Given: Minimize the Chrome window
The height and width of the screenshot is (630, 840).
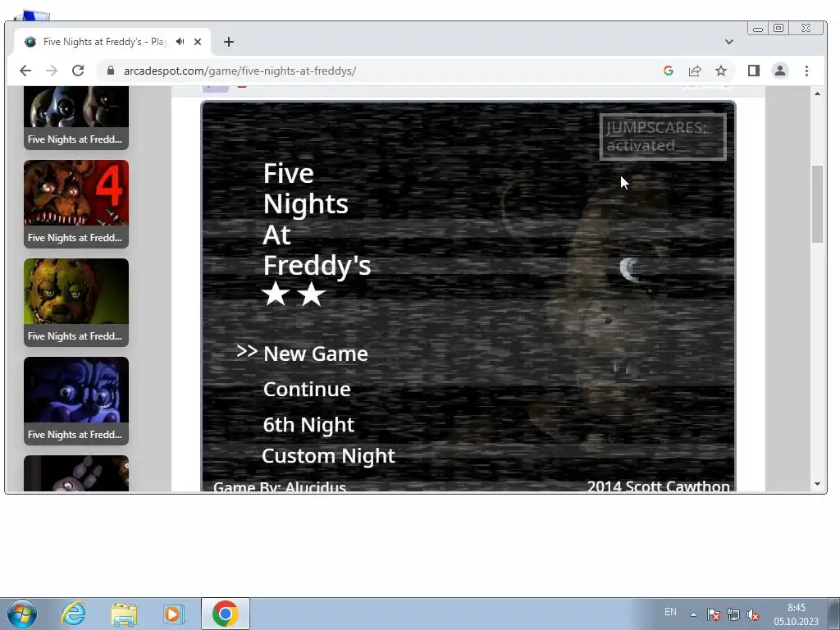Looking at the screenshot, I should [758, 29].
